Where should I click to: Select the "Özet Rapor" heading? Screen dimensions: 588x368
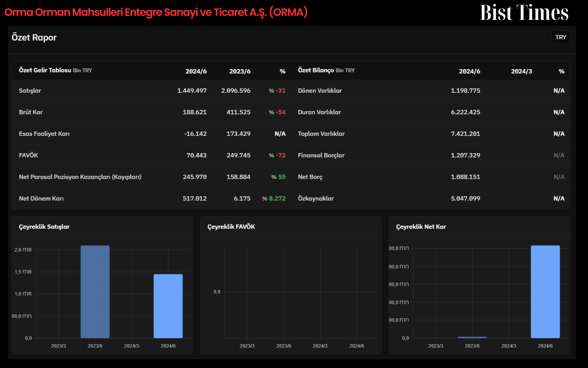pyautogui.click(x=34, y=38)
